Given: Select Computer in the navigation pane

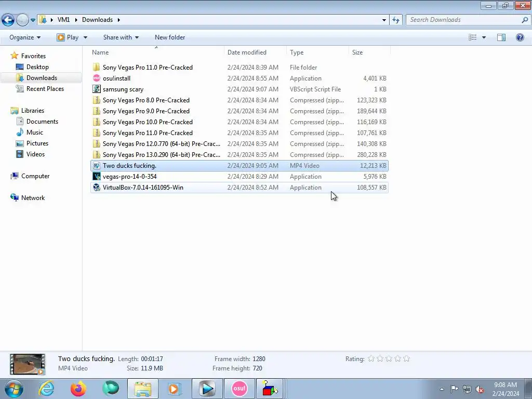Looking at the screenshot, I should pyautogui.click(x=35, y=176).
